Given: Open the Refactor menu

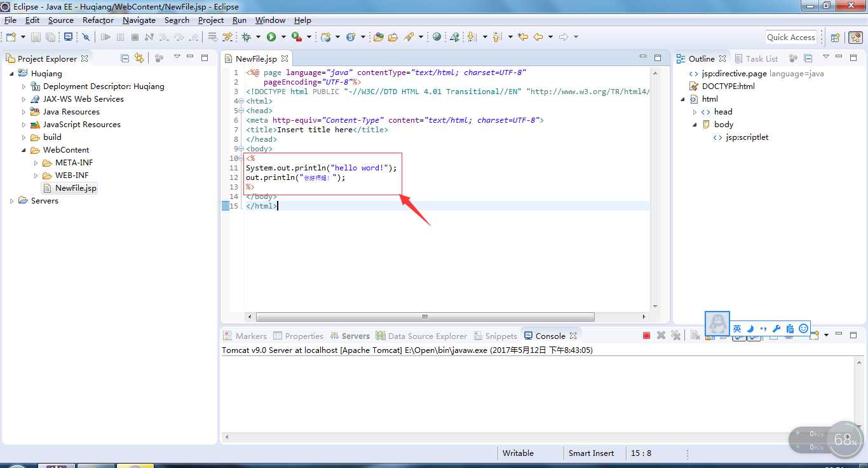Looking at the screenshot, I should [x=98, y=20].
